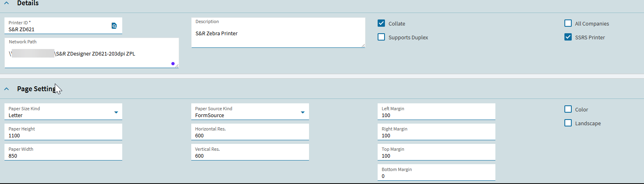Viewport: 644px width, 184px height.
Task: Collapse the Page Settings section chevron
Action: pyautogui.click(x=6, y=89)
